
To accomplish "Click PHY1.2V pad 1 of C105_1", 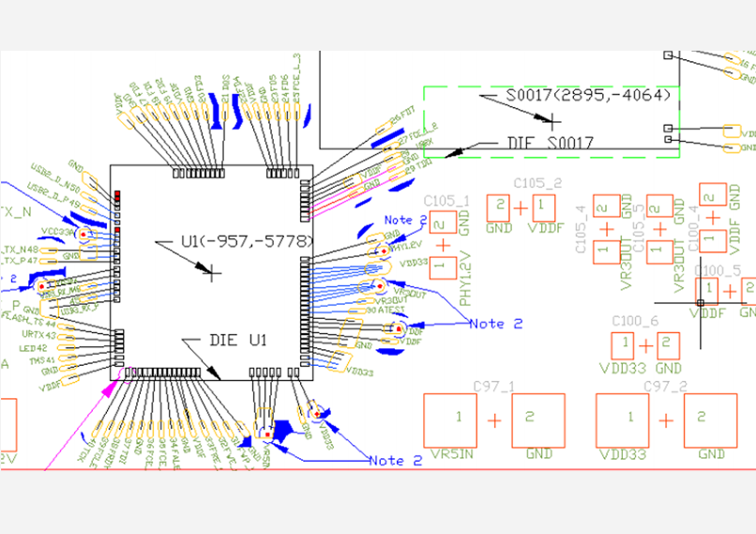I will 444,267.
